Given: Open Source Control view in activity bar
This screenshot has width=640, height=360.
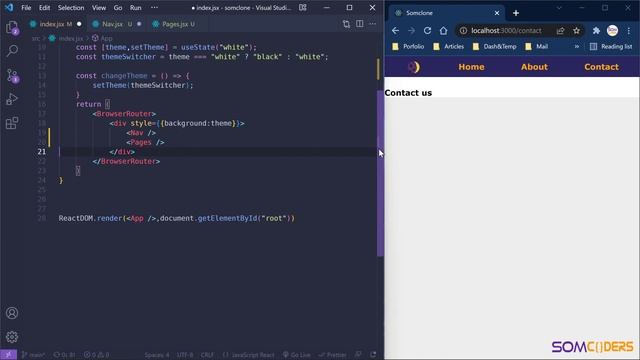Looking at the screenshot, I should 12,76.
